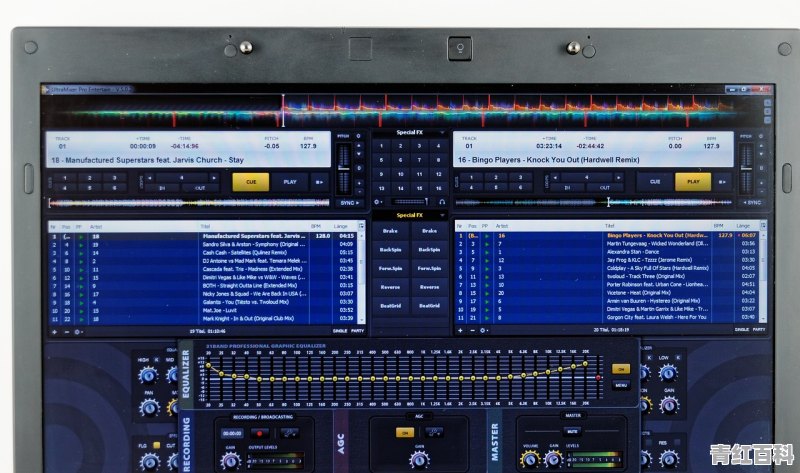Add track with right playlist plus icon
800x473 pixels.
(460, 331)
